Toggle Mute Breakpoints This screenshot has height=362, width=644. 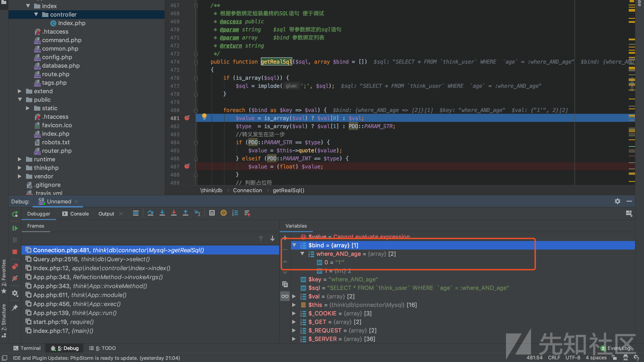click(x=15, y=278)
